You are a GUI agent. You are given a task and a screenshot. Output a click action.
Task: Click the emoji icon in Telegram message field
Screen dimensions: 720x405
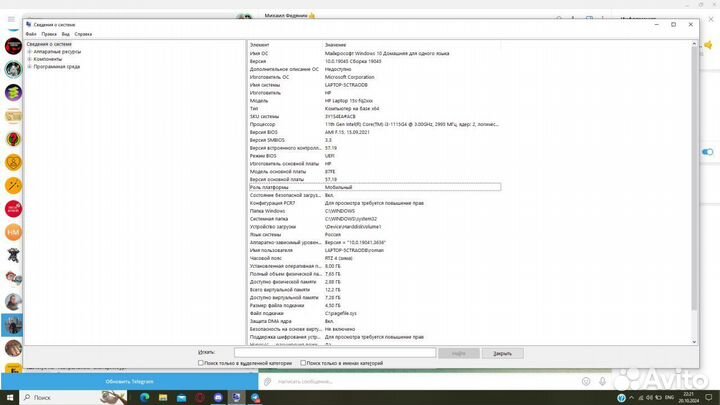coord(585,381)
